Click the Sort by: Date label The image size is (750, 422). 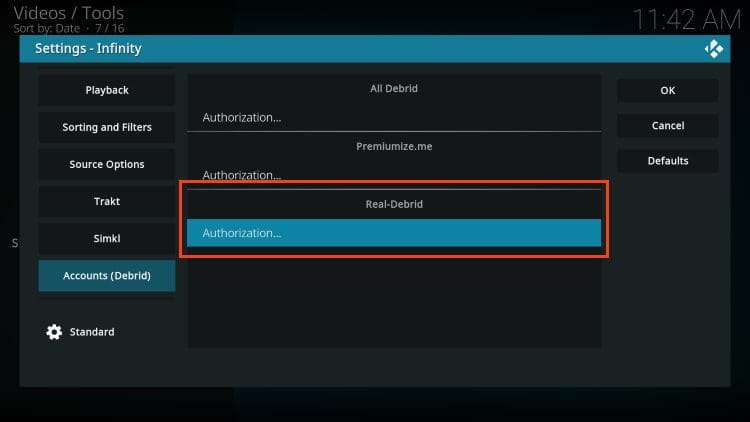(x=46, y=29)
